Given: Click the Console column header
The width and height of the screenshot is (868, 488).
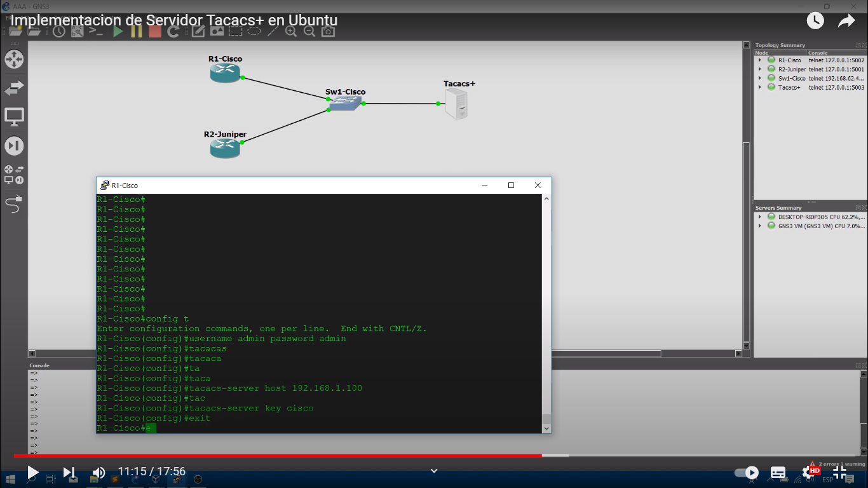Looking at the screenshot, I should (837, 53).
